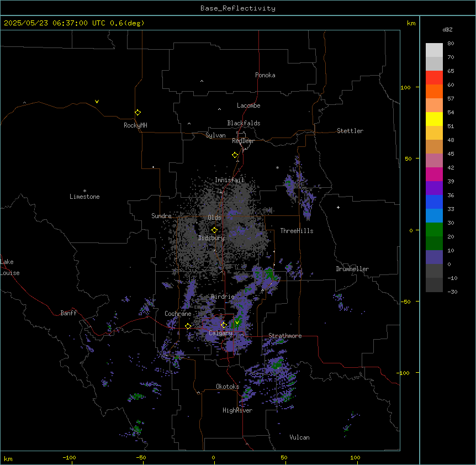476x465 pixels.
Task: Select the Sundre label
Action: (x=161, y=216)
